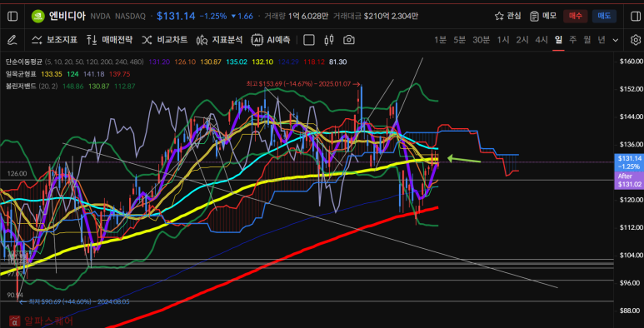
Task: Click the 126.00 horizontal line label
Action: [17, 174]
